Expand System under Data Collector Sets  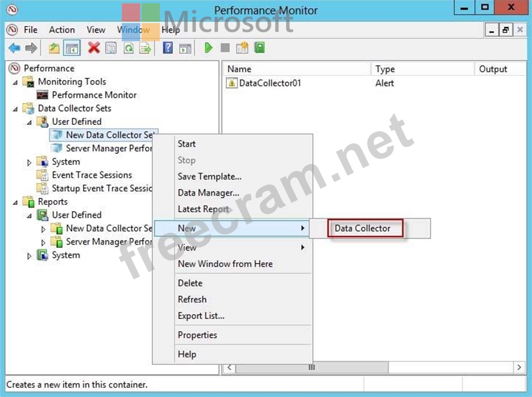tap(29, 162)
